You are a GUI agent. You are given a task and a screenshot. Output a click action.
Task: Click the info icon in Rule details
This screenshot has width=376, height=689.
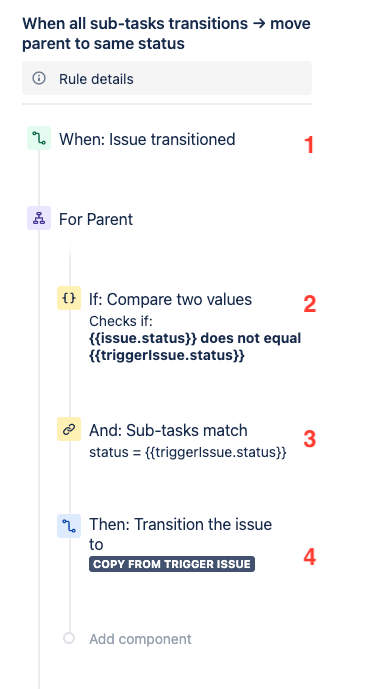coord(39,79)
